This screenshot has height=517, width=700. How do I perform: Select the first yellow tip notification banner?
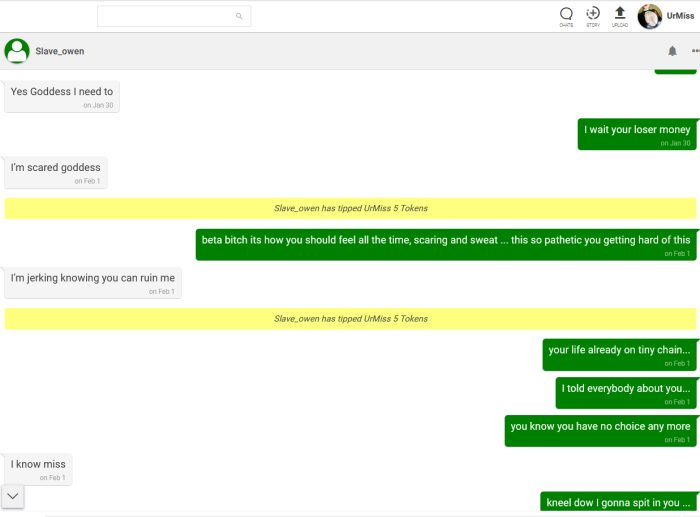tap(350, 208)
